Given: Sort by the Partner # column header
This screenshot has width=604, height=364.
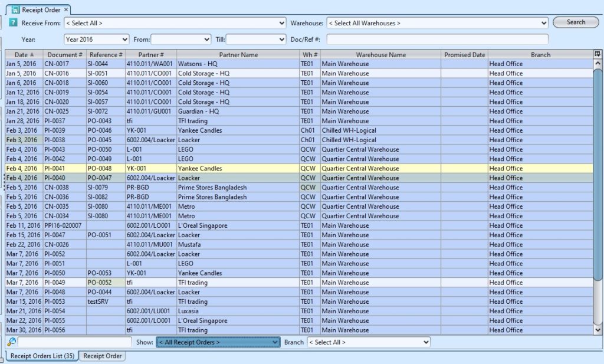Looking at the screenshot, I should click(x=151, y=55).
